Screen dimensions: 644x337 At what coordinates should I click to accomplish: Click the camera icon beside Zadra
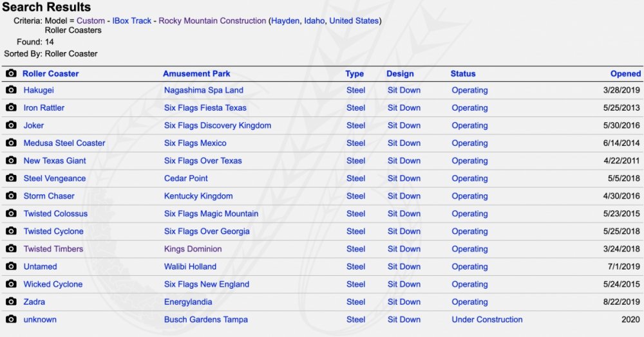11,302
